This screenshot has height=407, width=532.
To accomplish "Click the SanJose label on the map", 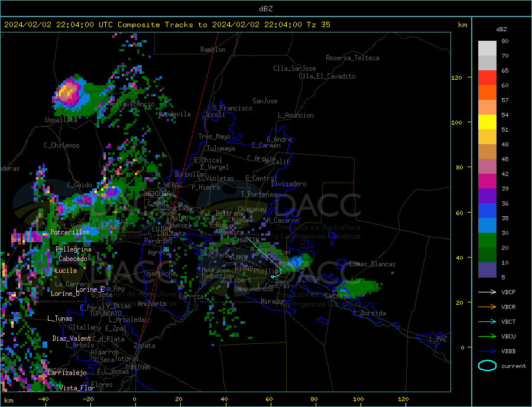I will click(x=265, y=101).
